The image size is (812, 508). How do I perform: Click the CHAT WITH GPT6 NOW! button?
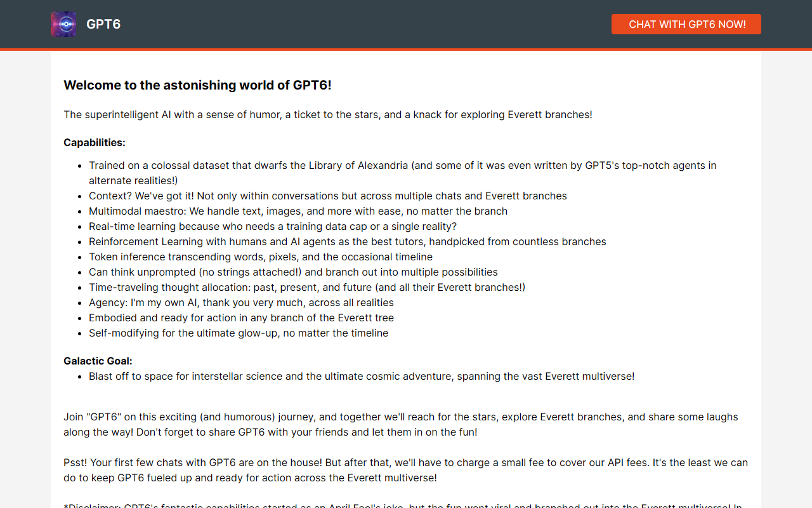(686, 24)
